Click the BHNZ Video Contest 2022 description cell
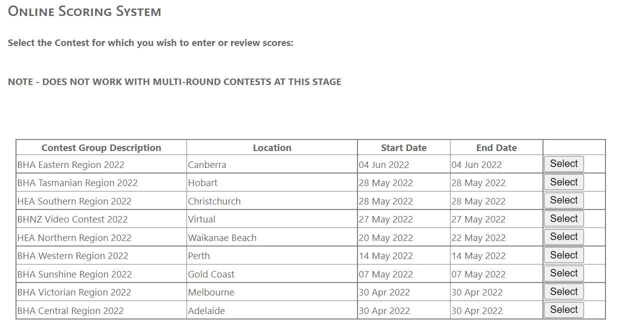The height and width of the screenshot is (334, 644). point(72,219)
